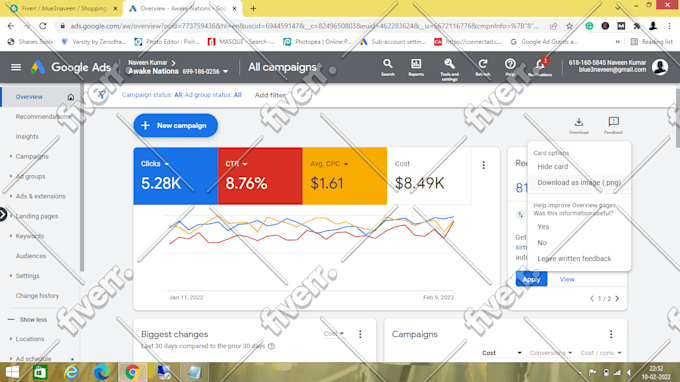Open Awake Nations account dropdown
The height and width of the screenshot is (382, 680).
(225, 72)
